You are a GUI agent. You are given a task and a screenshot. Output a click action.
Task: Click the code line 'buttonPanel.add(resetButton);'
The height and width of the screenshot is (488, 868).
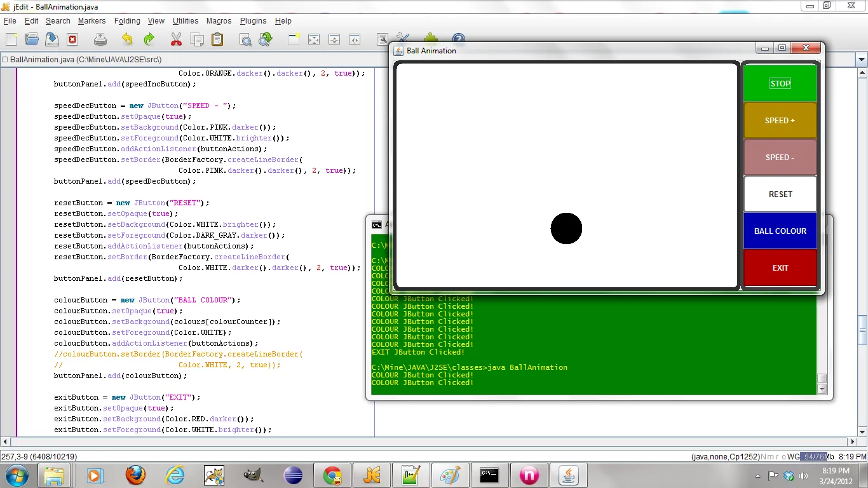click(118, 278)
